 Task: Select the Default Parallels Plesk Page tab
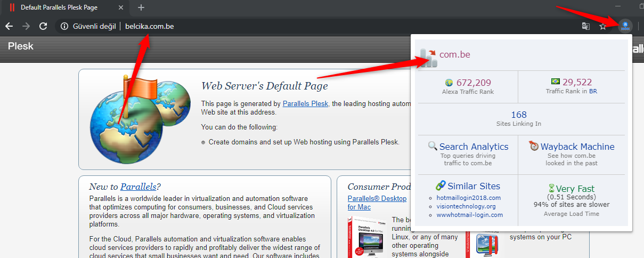(67, 8)
